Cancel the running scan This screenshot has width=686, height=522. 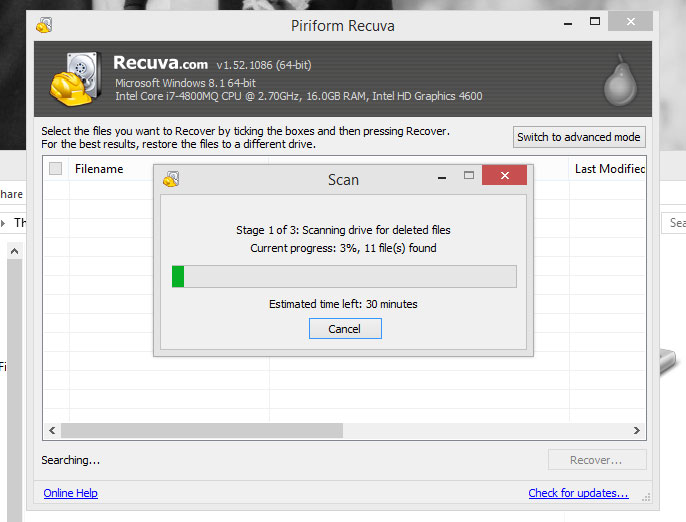click(345, 329)
